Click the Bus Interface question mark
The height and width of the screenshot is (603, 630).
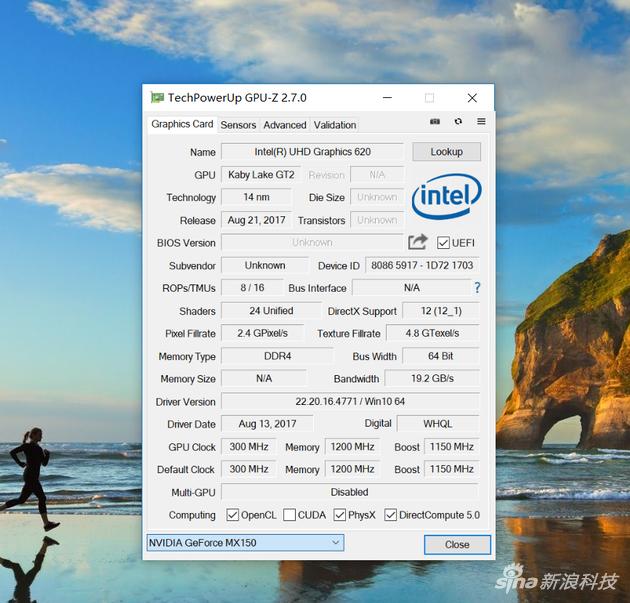point(477,288)
